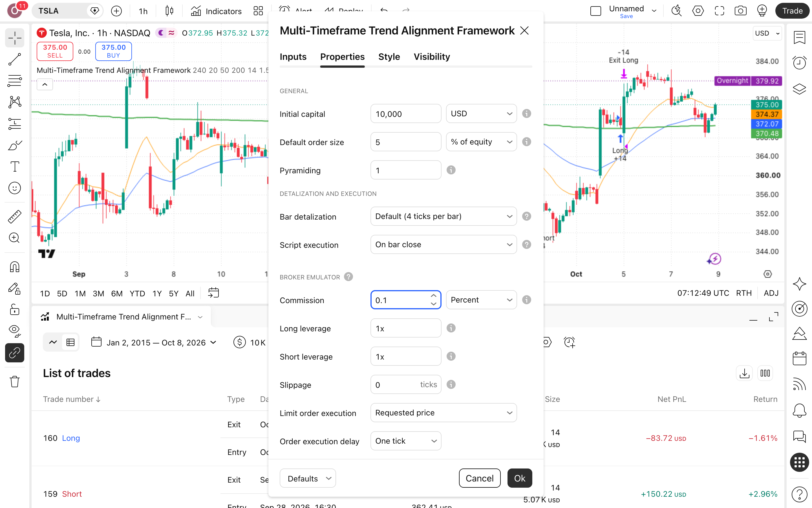Select the trend line drawing tool
812x508 pixels.
(14, 60)
